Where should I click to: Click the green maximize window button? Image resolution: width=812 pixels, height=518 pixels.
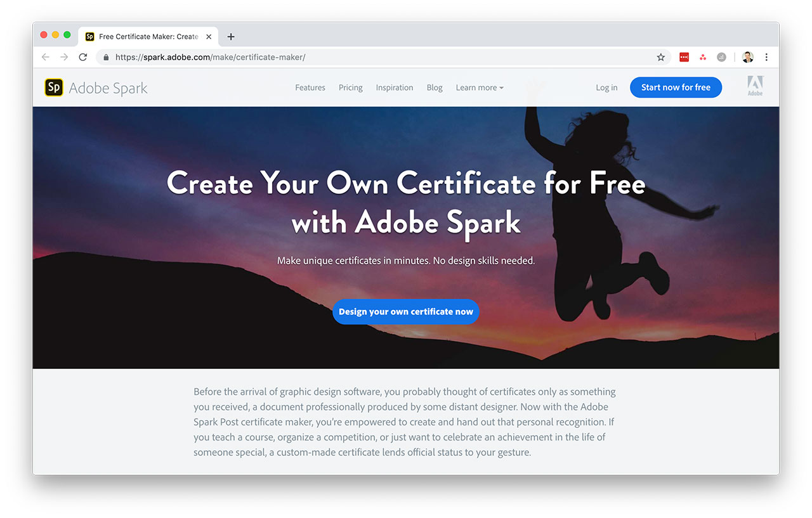tap(67, 35)
